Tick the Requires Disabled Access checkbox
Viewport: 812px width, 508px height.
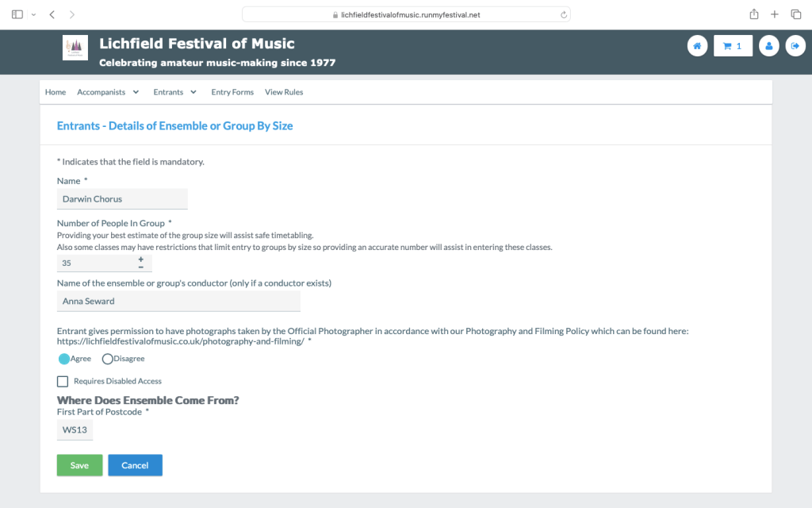[63, 382]
